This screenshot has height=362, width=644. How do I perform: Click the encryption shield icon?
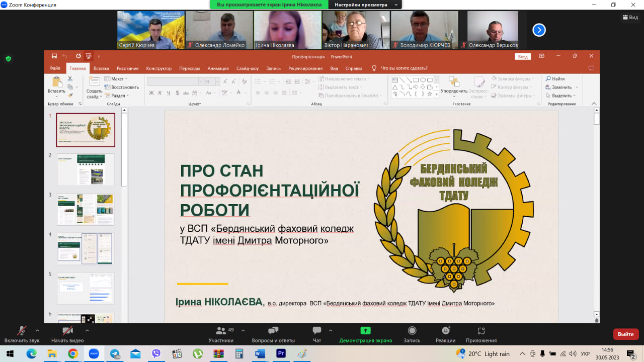tap(8, 58)
